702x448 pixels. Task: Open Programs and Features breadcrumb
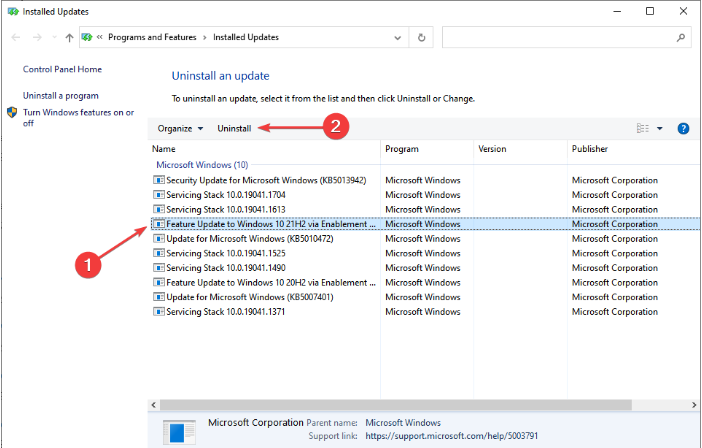[152, 37]
